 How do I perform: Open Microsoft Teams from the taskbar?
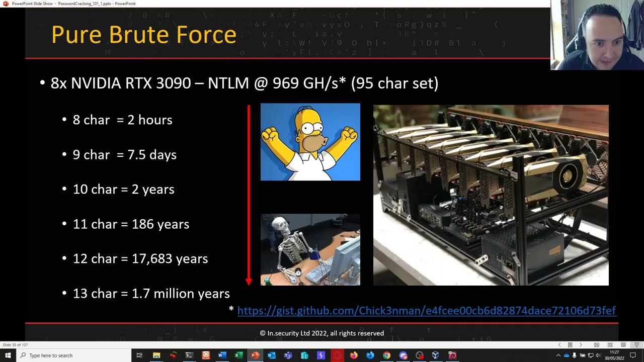[x=288, y=355]
